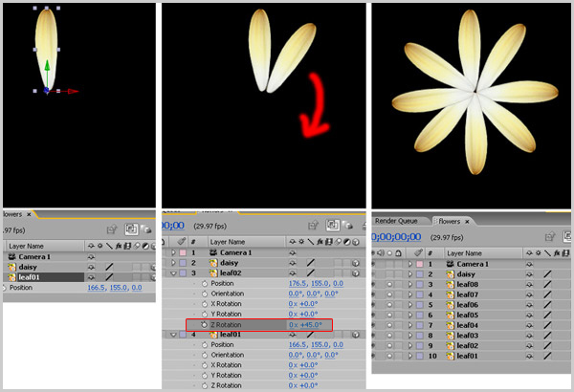Toggle shy switch for leaf06 layer
Viewport: 574px width, 392px height.
(529, 305)
